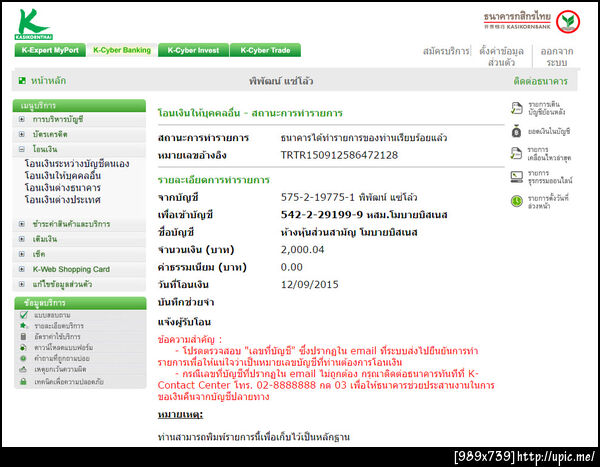Click the checkmark icon for แบบสอบถาม

click(x=24, y=315)
